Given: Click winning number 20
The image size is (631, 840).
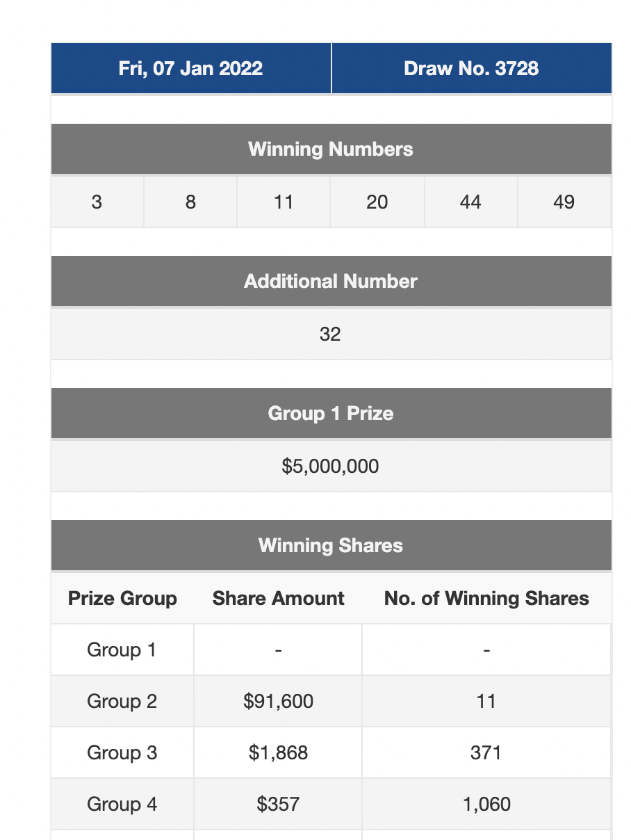Looking at the screenshot, I should click(377, 202).
